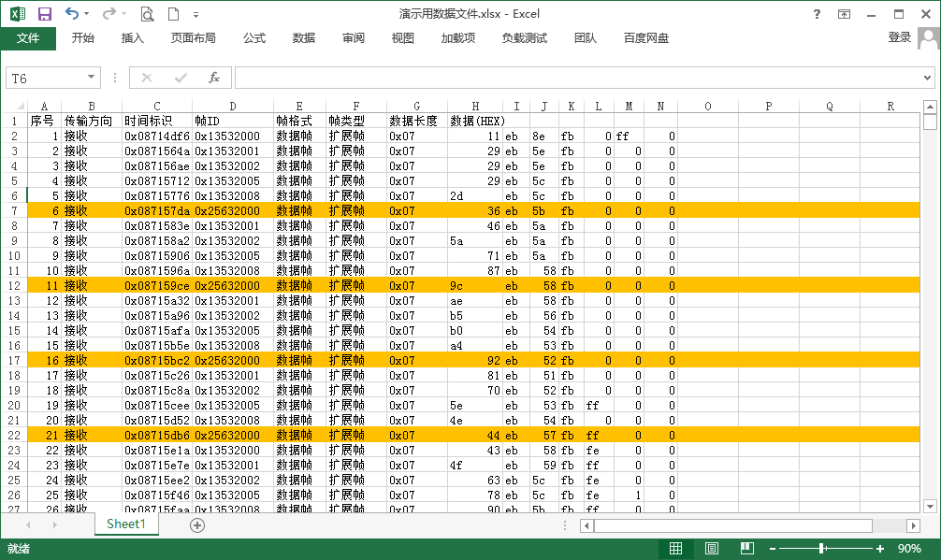Screen dimensions: 941x560
Task: Select all cells with corner triangle
Action: [20, 107]
